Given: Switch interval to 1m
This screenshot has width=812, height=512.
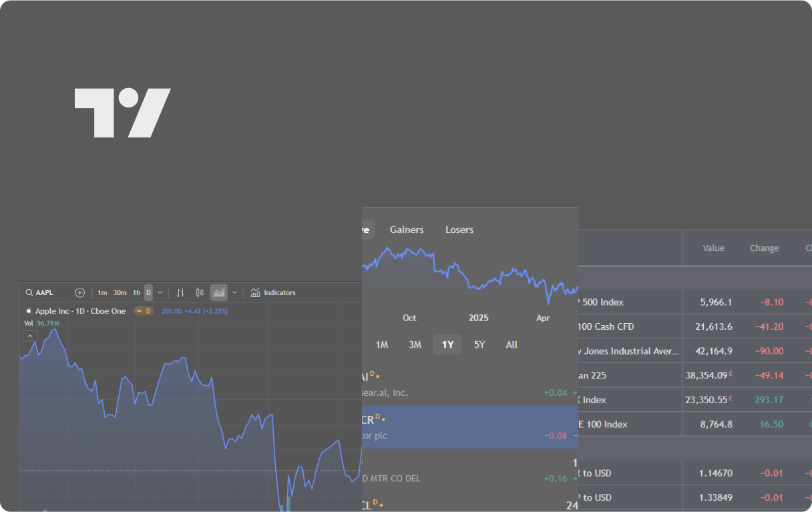Looking at the screenshot, I should pyautogui.click(x=102, y=292).
